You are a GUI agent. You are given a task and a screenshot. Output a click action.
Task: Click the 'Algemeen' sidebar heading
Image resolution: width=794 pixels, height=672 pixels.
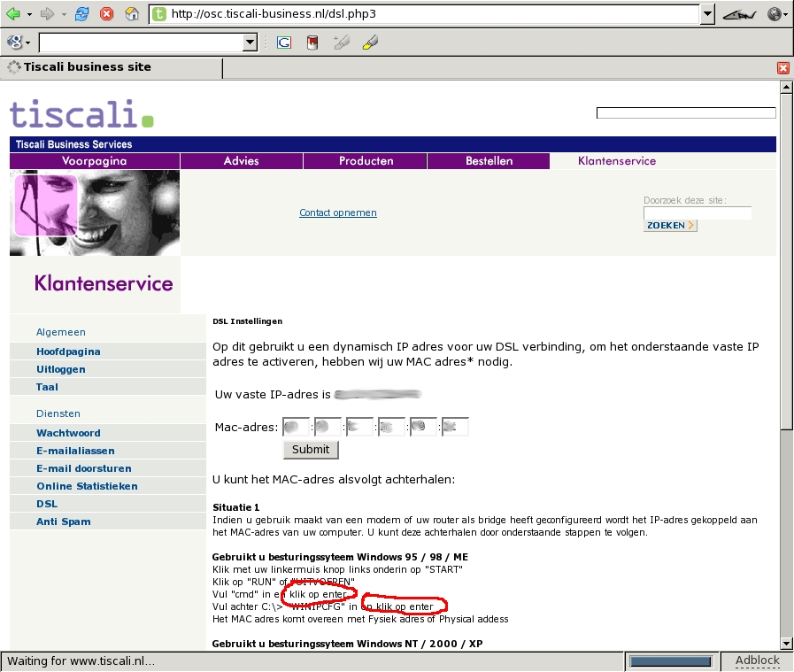61,332
